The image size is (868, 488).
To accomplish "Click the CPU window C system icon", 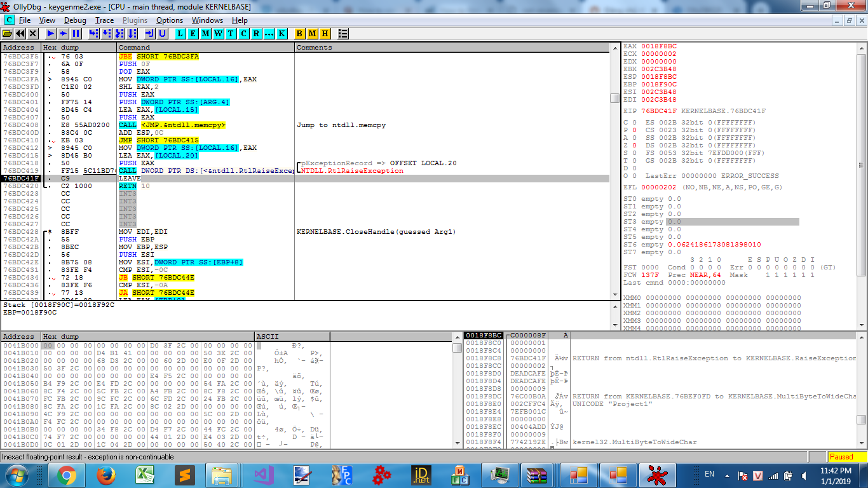I will [x=9, y=20].
